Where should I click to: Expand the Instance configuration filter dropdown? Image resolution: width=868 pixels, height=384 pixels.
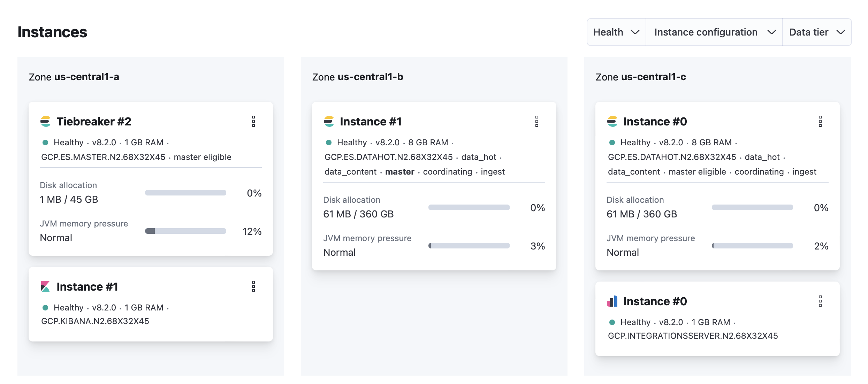(714, 32)
